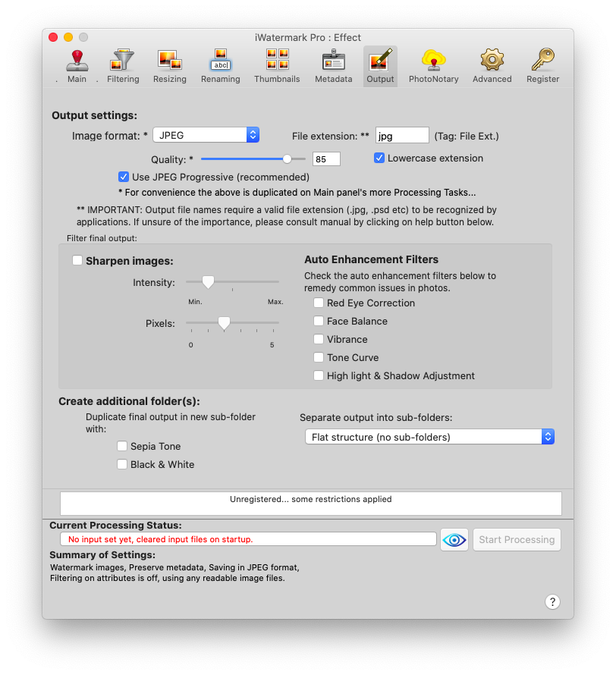Click the sharpen Pixels slider
This screenshot has height=675, width=616.
232,323
